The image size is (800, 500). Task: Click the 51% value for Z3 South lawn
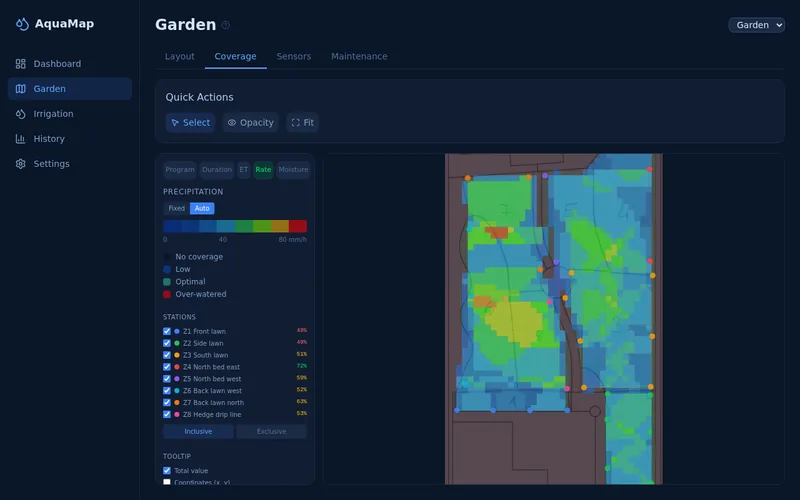(x=302, y=354)
